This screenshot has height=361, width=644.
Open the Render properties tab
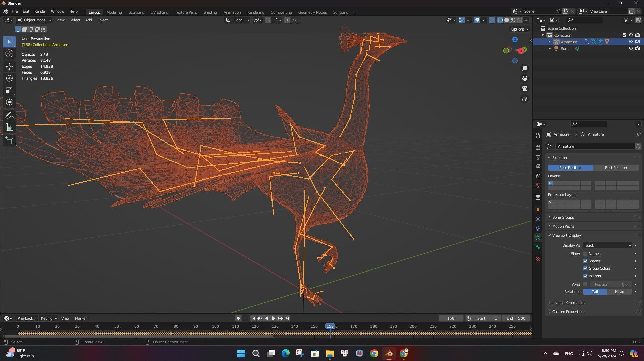pos(538,147)
